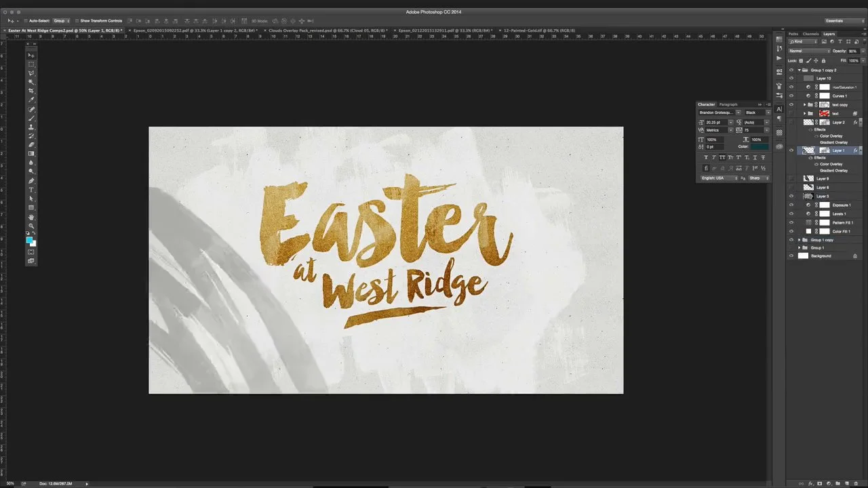Toggle Quick Mask mode in toolbar
The width and height of the screenshot is (868, 488).
pyautogui.click(x=31, y=252)
